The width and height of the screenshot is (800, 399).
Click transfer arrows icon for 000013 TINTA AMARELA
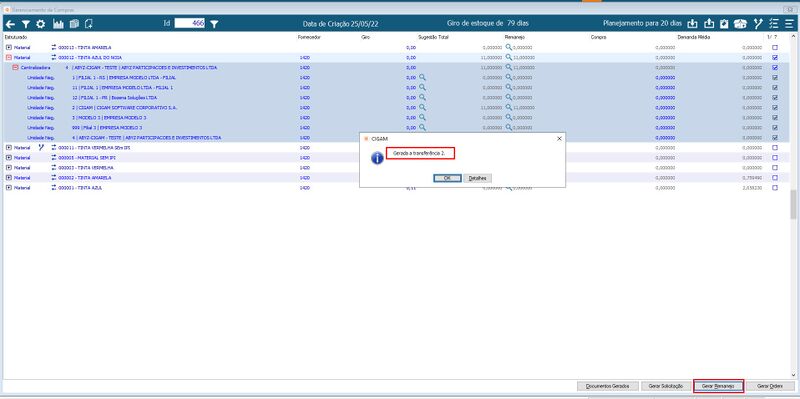tap(54, 47)
